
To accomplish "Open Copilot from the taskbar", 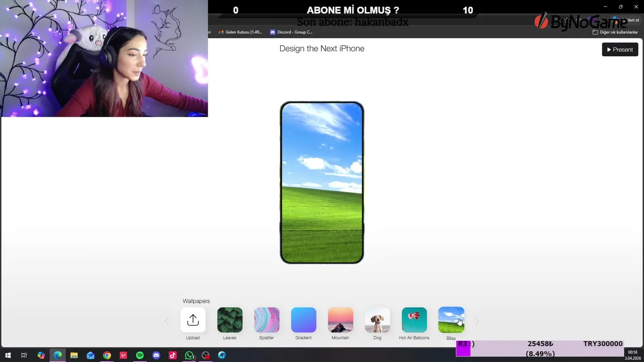I will tap(41, 355).
